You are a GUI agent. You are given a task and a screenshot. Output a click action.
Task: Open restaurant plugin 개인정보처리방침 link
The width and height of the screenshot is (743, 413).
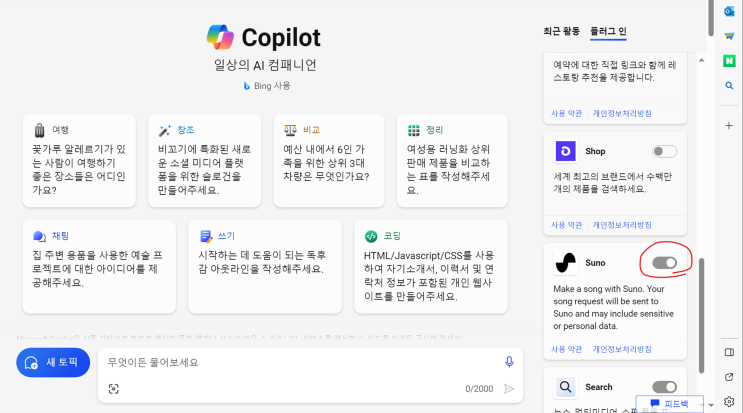tap(622, 113)
